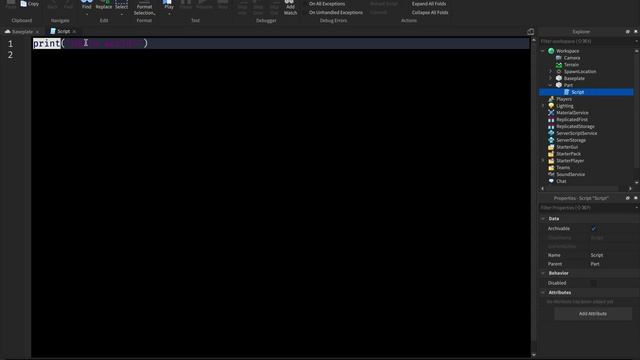Click the Camera icon in Explorer
Image resolution: width=640 pixels, height=360 pixels.
559,58
